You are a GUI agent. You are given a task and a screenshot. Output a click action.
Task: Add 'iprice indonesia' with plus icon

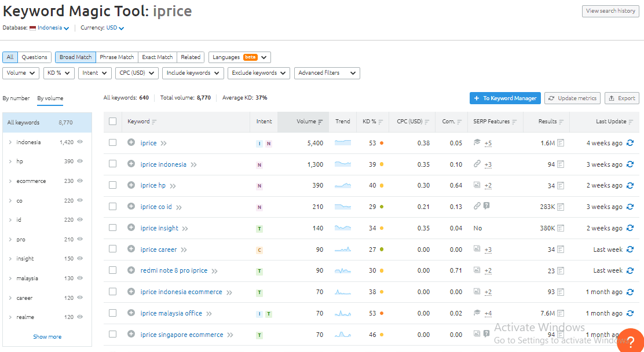tap(131, 164)
